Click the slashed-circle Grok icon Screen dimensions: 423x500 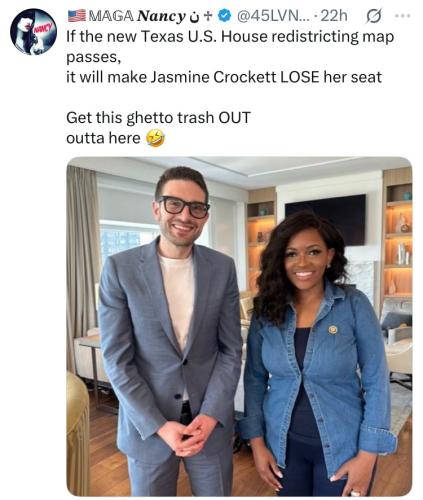(x=373, y=16)
